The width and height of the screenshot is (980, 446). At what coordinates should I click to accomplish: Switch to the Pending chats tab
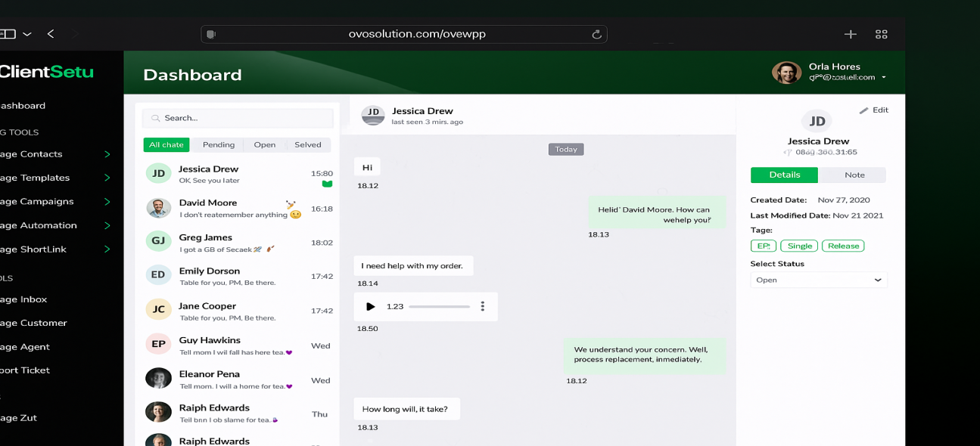[219, 144]
